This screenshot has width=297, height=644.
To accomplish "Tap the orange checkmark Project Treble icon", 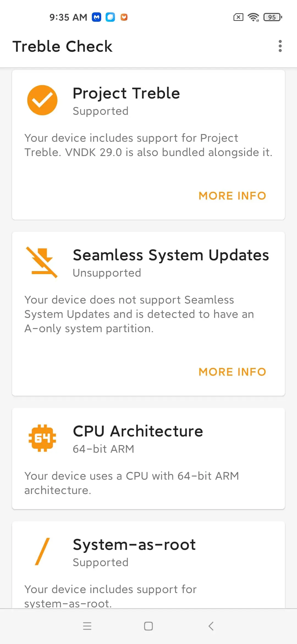I will pyautogui.click(x=42, y=100).
